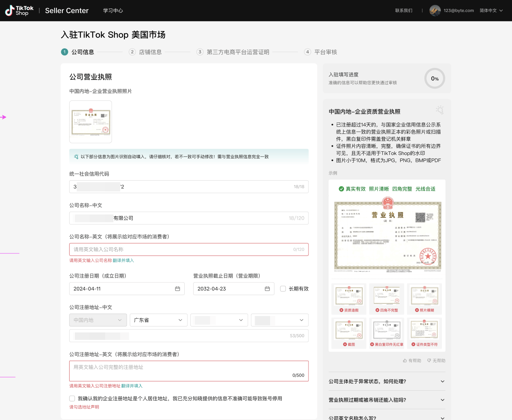Check the 企业注册地址声明 confirmation checkbox
The width and height of the screenshot is (512, 420).
point(72,398)
